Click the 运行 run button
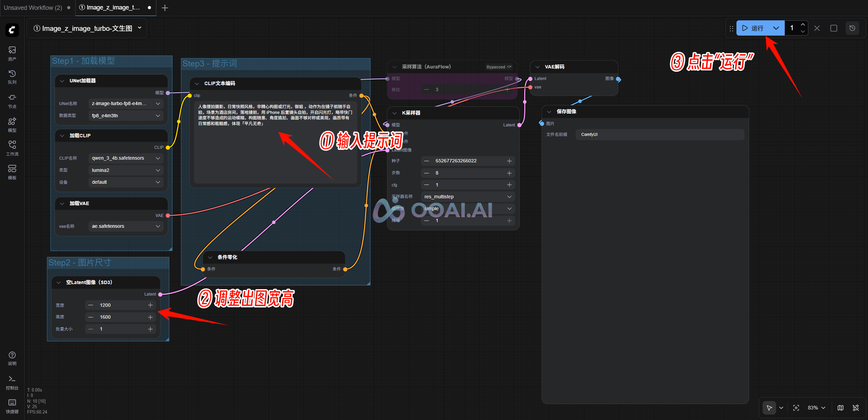 click(x=753, y=28)
